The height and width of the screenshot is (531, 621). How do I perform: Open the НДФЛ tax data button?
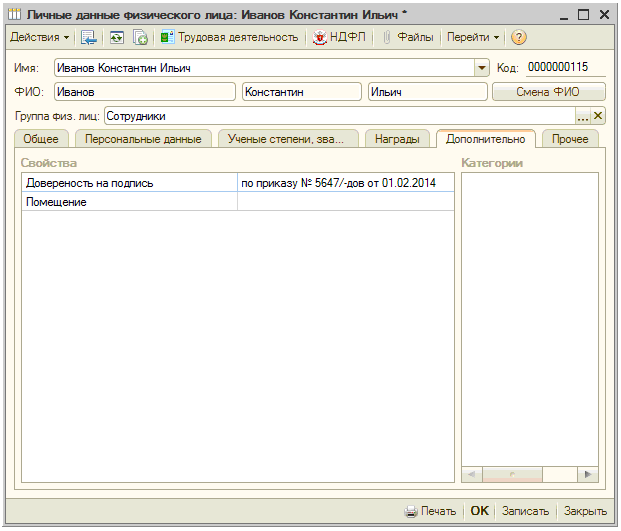(339, 37)
